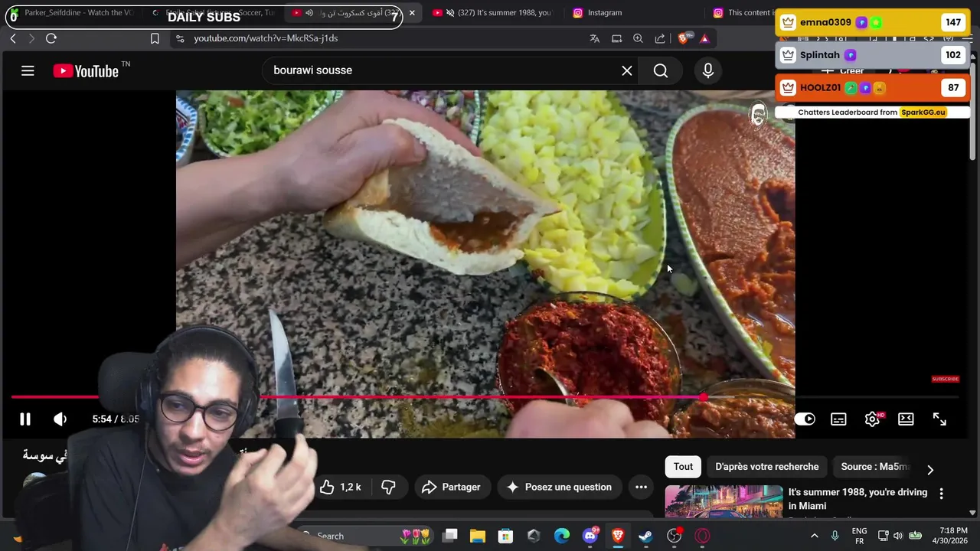Image resolution: width=980 pixels, height=551 pixels.
Task: Open Steam on the taskbar
Action: (x=645, y=536)
